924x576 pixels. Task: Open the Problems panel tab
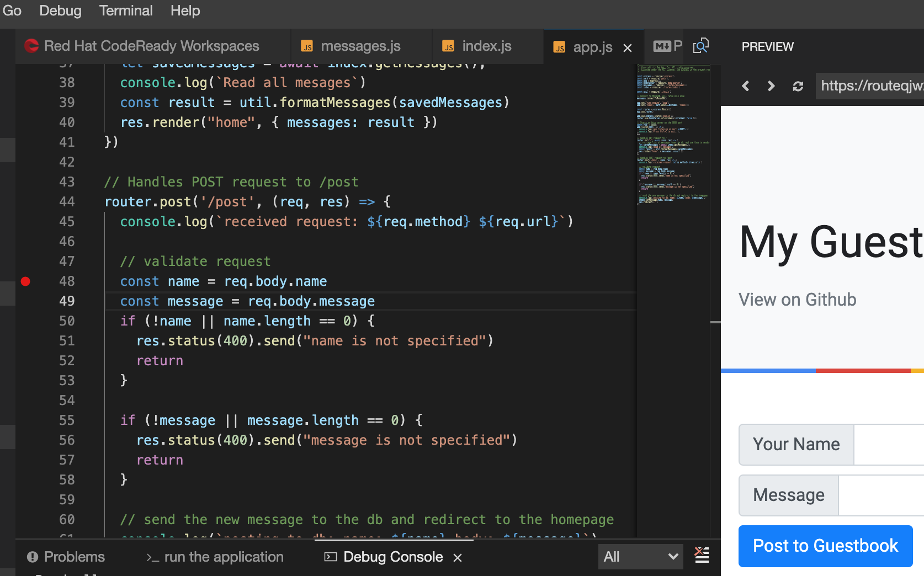coord(66,557)
